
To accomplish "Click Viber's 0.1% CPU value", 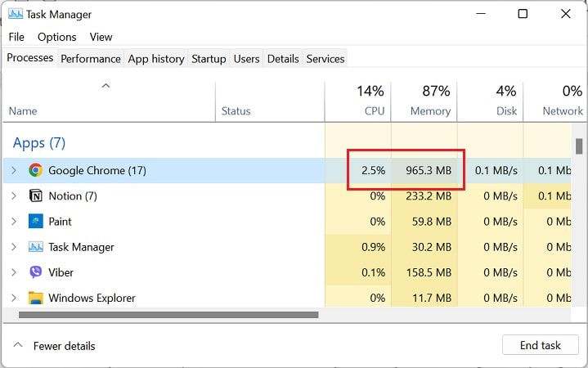I will click(x=373, y=272).
